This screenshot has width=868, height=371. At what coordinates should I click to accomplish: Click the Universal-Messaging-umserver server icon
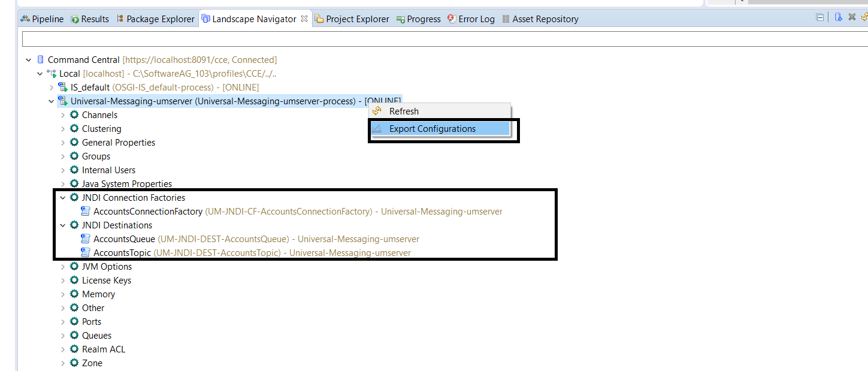coord(63,101)
